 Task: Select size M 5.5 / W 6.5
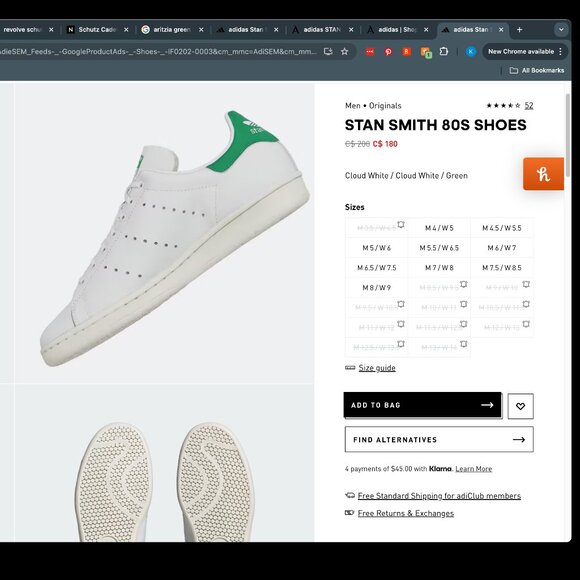[x=439, y=248]
